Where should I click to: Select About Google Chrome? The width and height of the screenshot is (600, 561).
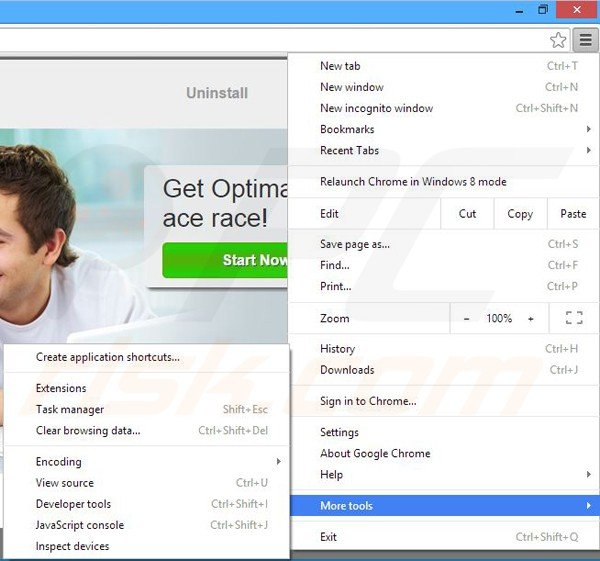[444, 453]
